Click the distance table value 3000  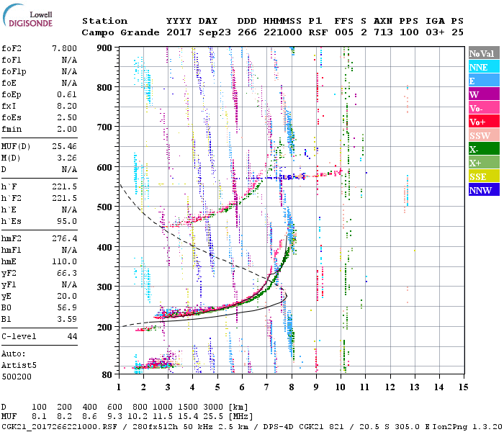coord(213,408)
